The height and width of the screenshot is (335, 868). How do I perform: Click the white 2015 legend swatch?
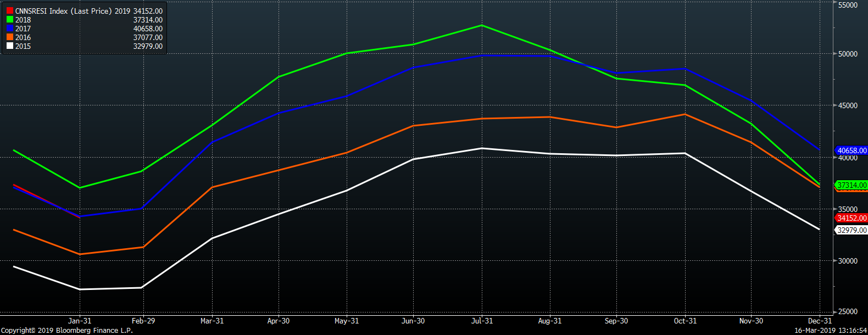coord(10,46)
